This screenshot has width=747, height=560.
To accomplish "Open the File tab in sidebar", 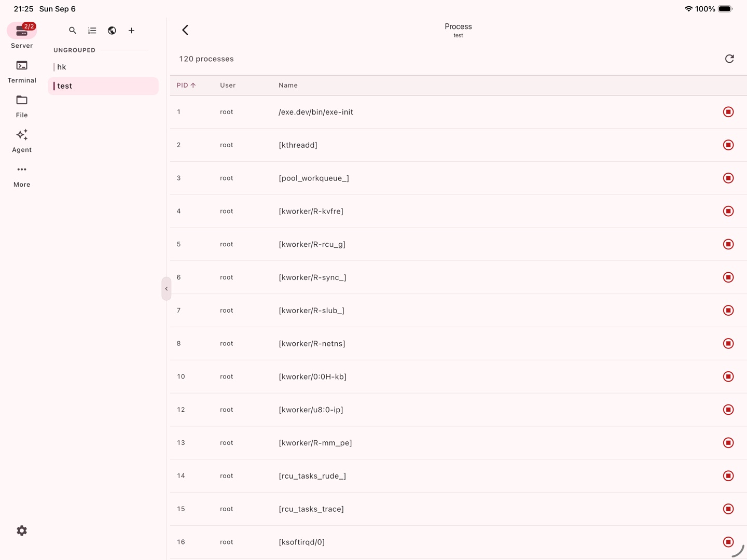I will 22,106.
